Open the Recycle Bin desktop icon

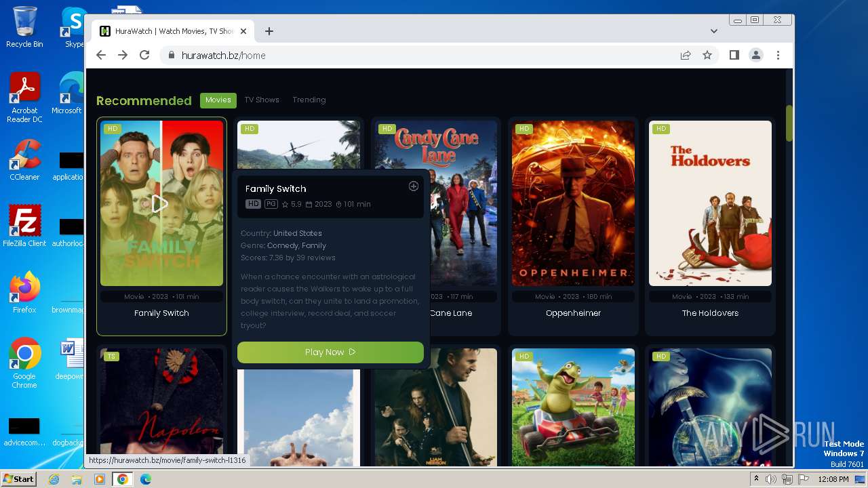(24, 27)
